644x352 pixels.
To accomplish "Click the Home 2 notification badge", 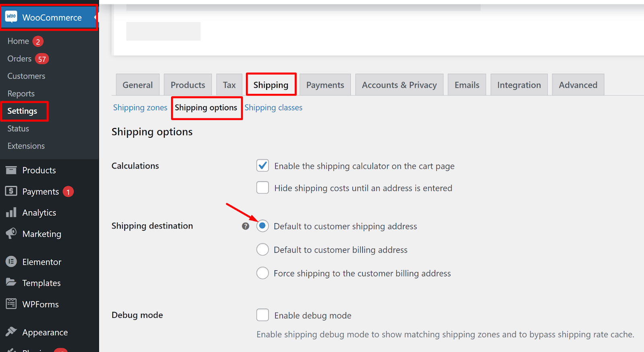I will pyautogui.click(x=38, y=41).
